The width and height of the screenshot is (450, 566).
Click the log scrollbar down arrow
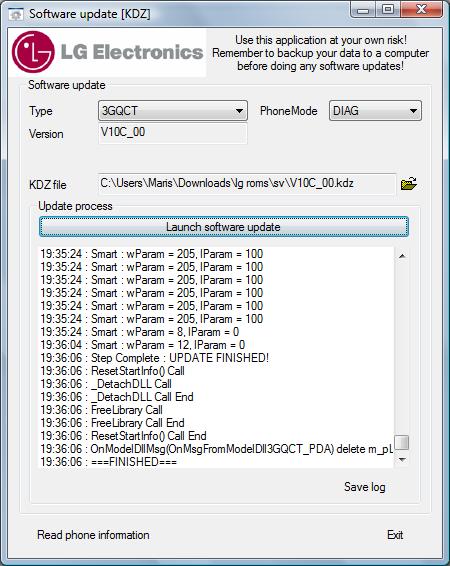pos(402,460)
